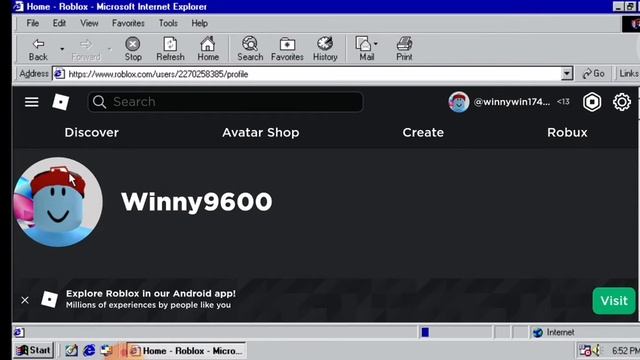Viewport: 640px width, 360px height.
Task: Click the Roblox logo icon in the navbar
Action: pyautogui.click(x=60, y=102)
